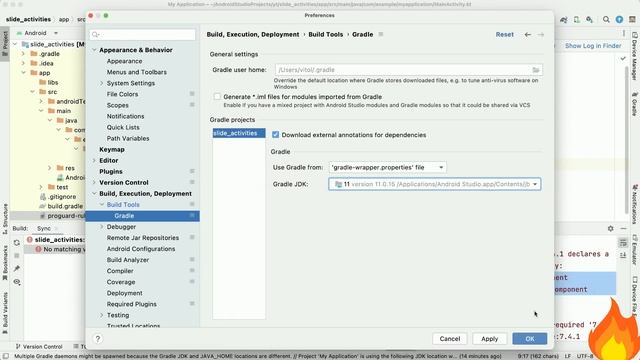Go forward with the right arrow
The image size is (640, 360).
click(541, 35)
